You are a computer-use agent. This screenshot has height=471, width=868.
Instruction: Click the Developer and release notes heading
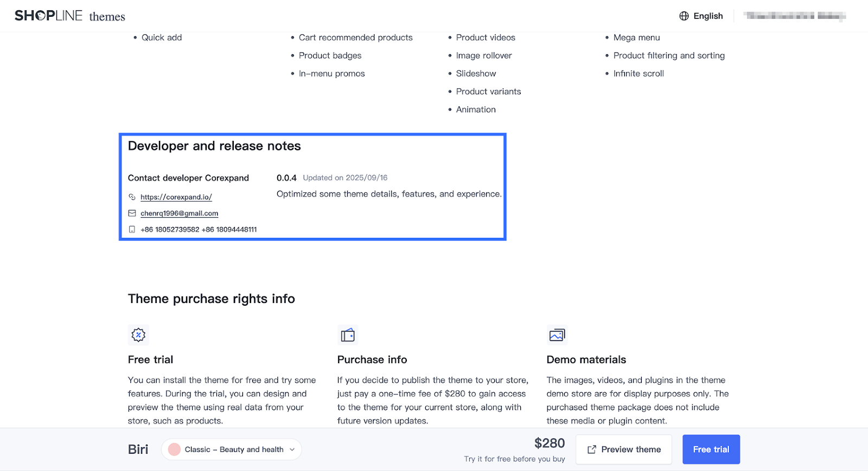(214, 146)
